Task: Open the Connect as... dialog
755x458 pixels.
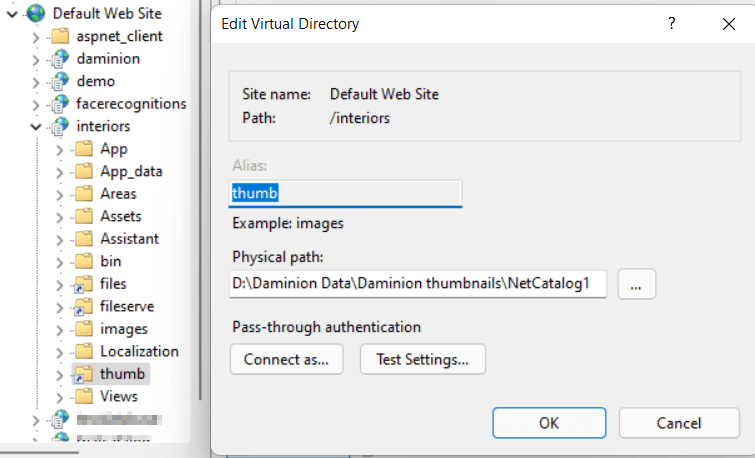Action: pos(286,359)
